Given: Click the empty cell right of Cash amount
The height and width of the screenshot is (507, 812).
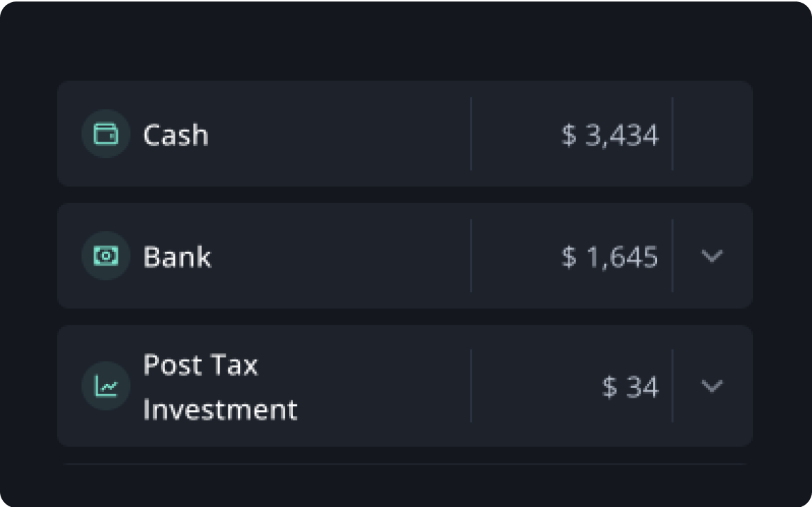Looking at the screenshot, I should [712, 133].
